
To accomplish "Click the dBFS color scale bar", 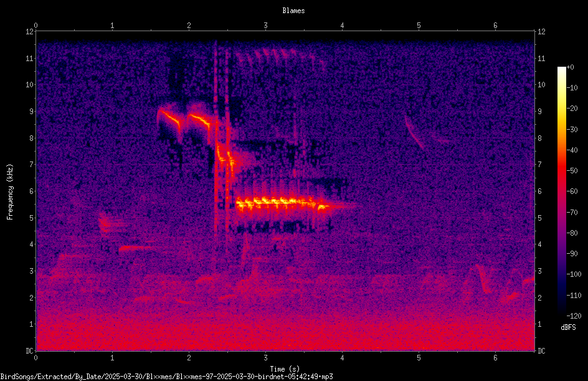I will [561, 191].
